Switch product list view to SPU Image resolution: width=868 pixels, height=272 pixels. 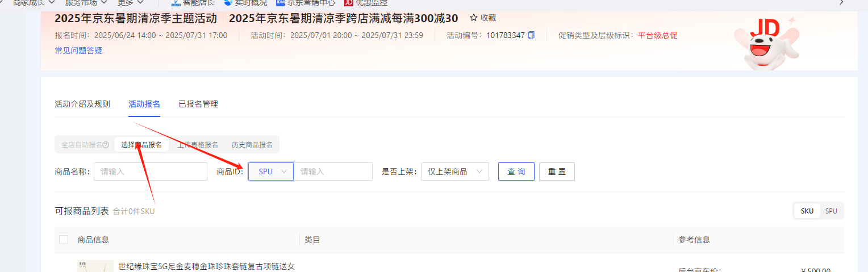(x=831, y=211)
